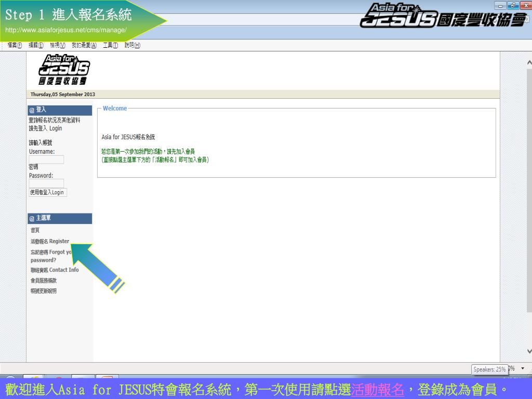
Task: Click the vertical scrollbar track
Action: [529, 190]
